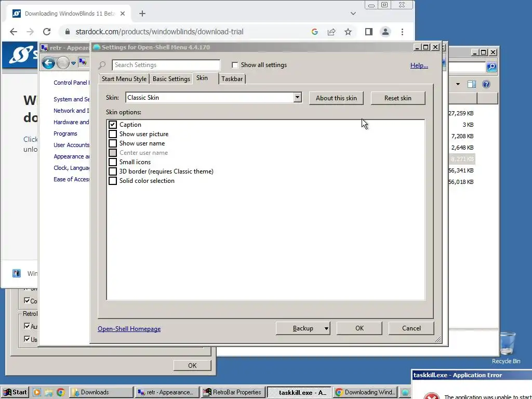Click the Chrome address bar URL
Screen dimensions: 532x399
[159, 32]
